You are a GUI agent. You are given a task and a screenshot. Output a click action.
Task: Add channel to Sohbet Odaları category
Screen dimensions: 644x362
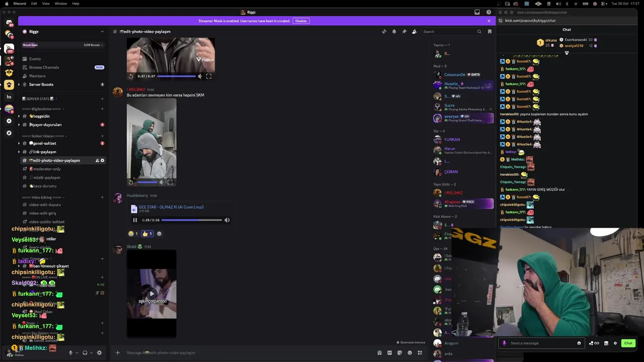[102, 136]
